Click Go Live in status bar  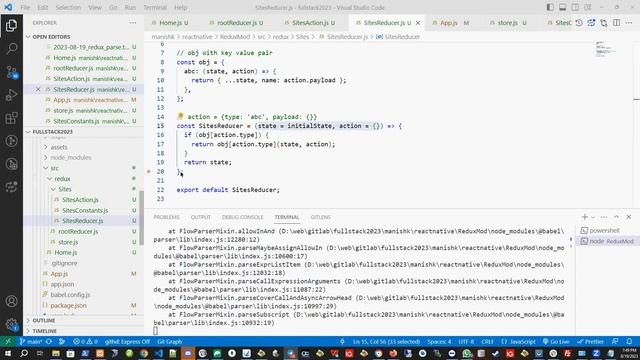point(556,342)
